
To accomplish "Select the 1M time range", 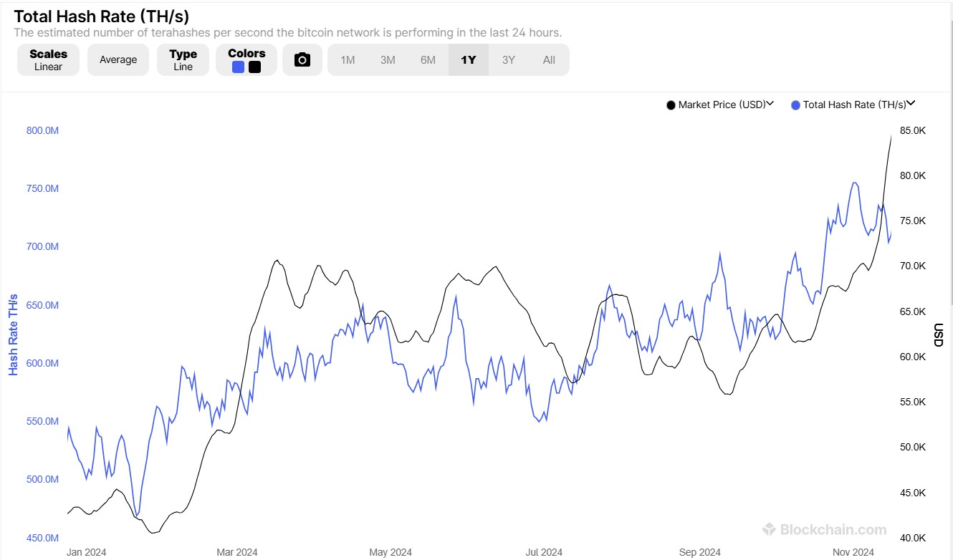I will coord(348,60).
